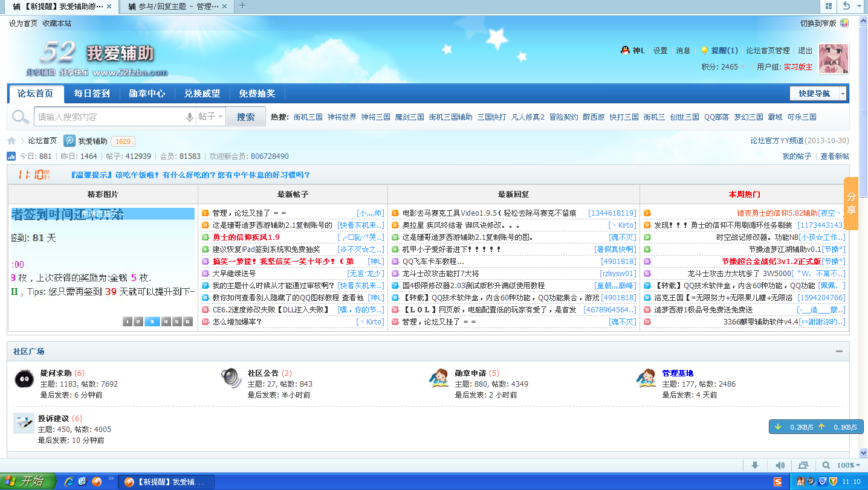Click the bar chart statistics icon
This screenshot has width=868, height=490.
pos(11,156)
